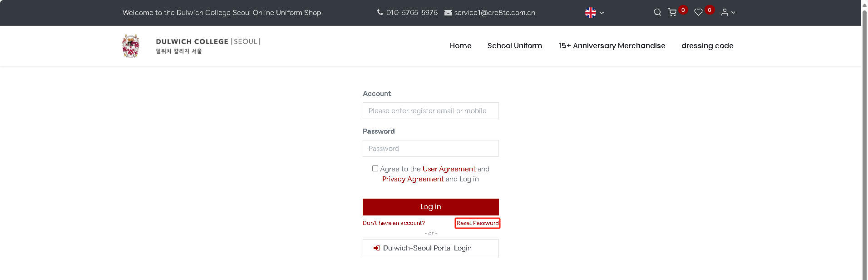Click Dulwich-Seoul Portal Login button
The image size is (868, 280).
430,248
